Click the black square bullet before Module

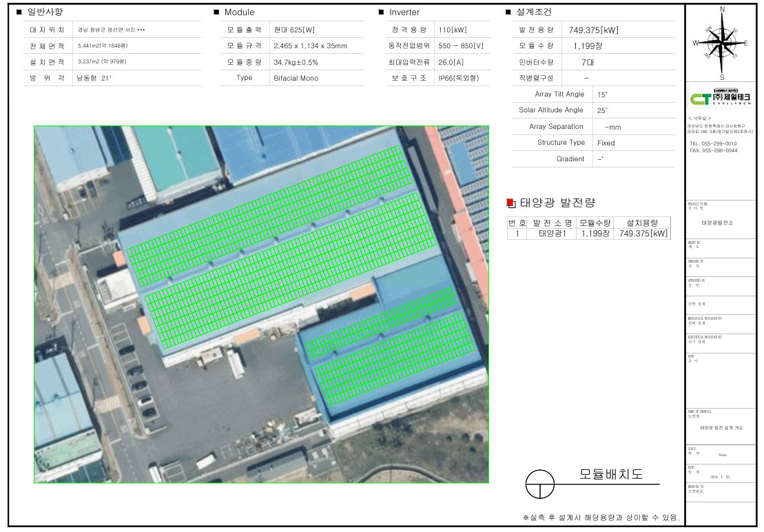(216, 12)
